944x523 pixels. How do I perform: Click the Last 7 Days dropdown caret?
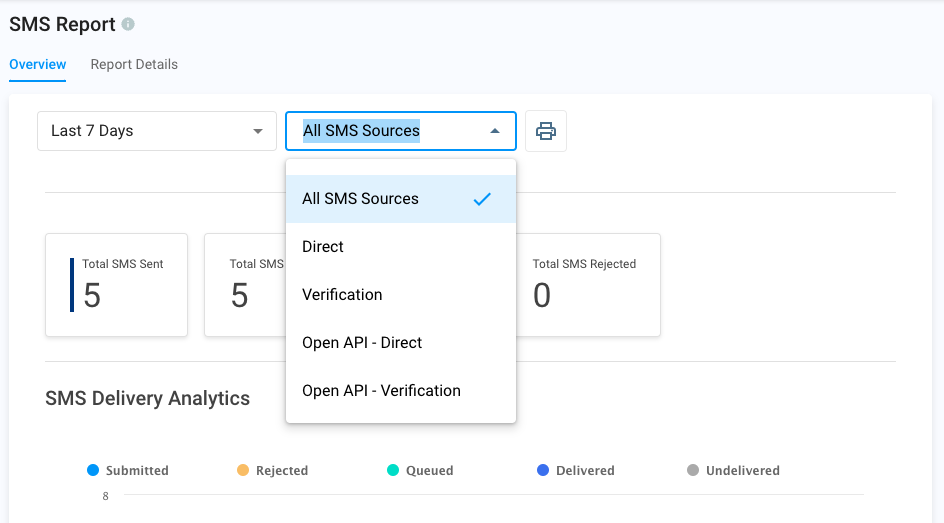coord(258,131)
